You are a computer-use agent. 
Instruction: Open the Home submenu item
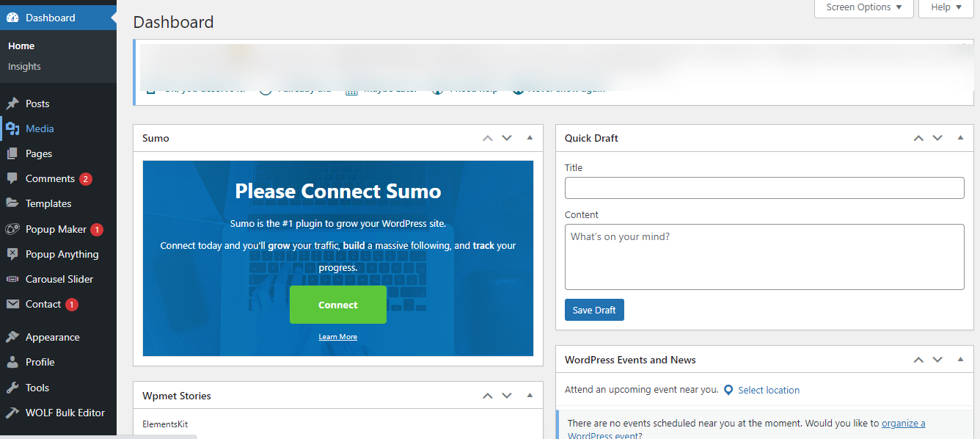click(21, 46)
